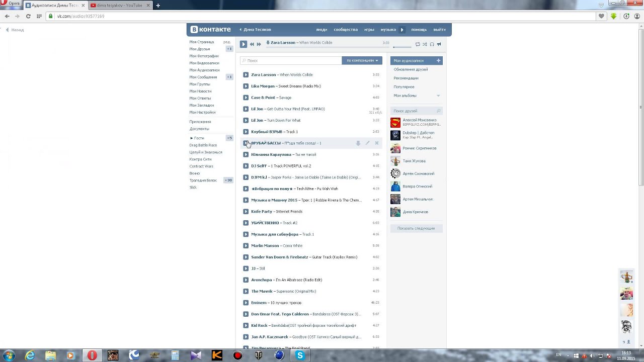Screen dimensions: 644x362
Task: Open Internet Explorer from taskbar
Action: (30, 355)
